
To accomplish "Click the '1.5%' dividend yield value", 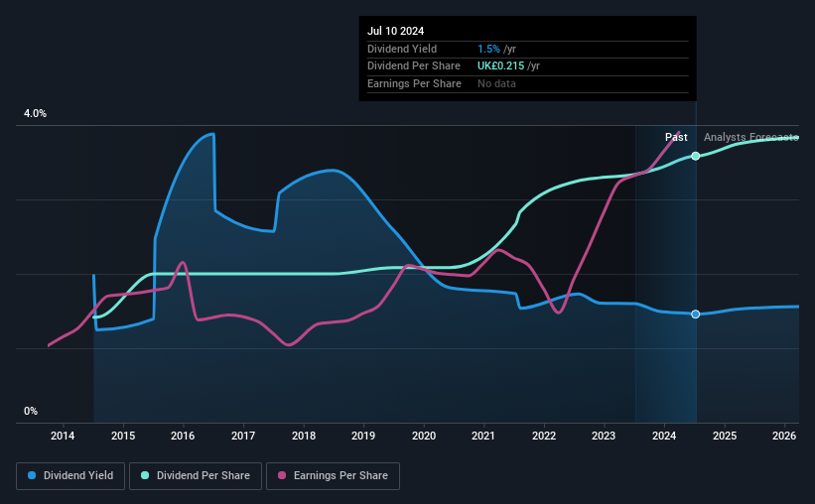I will (x=488, y=49).
